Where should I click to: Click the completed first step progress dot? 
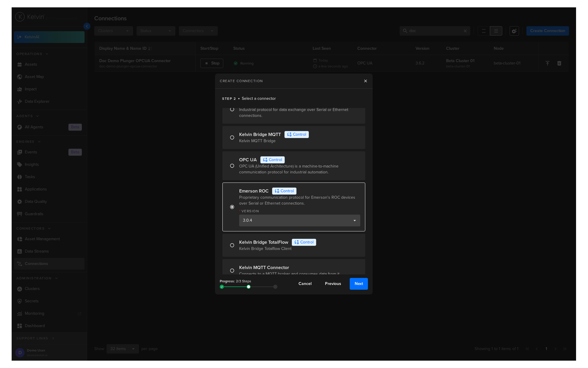(x=222, y=287)
